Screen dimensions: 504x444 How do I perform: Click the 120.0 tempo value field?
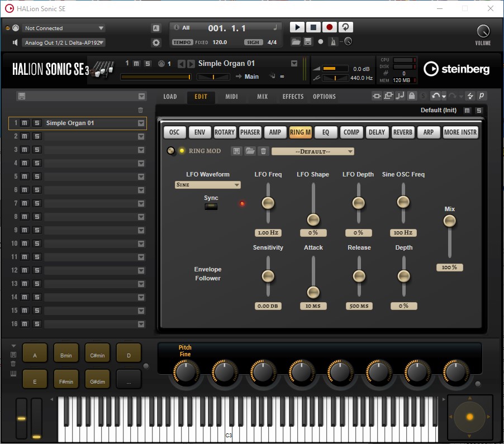point(220,42)
